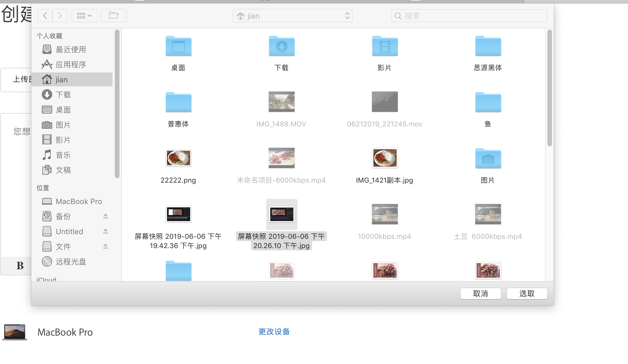
Task: Open the 下载 downloads folder icon
Action: pos(282,46)
